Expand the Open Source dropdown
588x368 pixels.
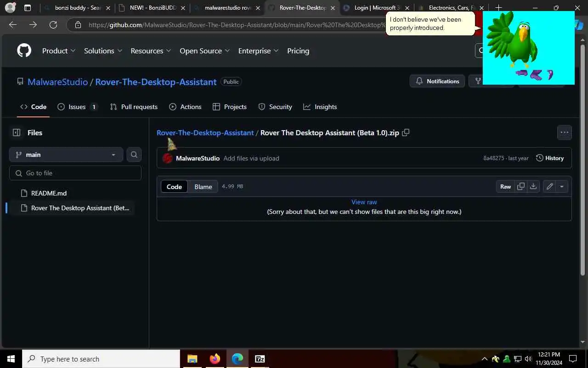pos(204,51)
